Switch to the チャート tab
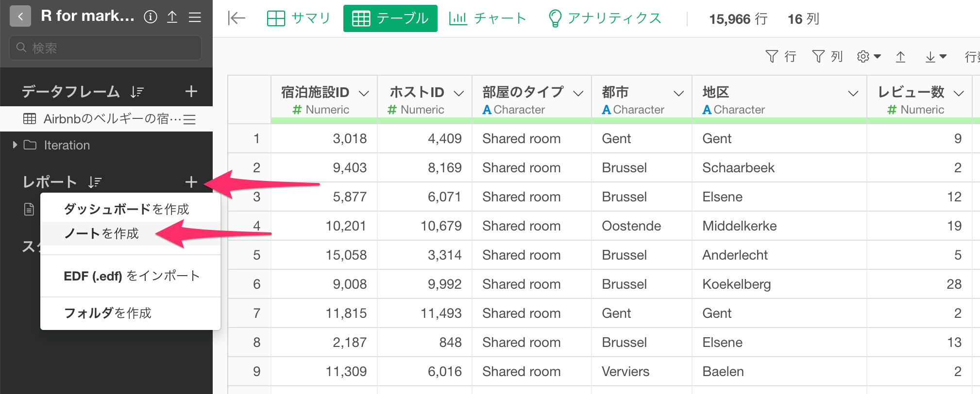The height and width of the screenshot is (394, 980). pyautogui.click(x=488, y=18)
